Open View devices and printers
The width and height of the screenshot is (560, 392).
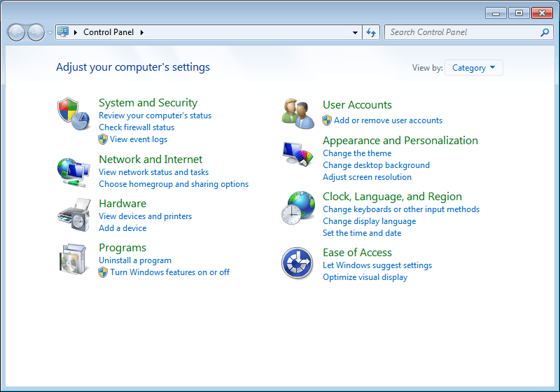point(146,216)
